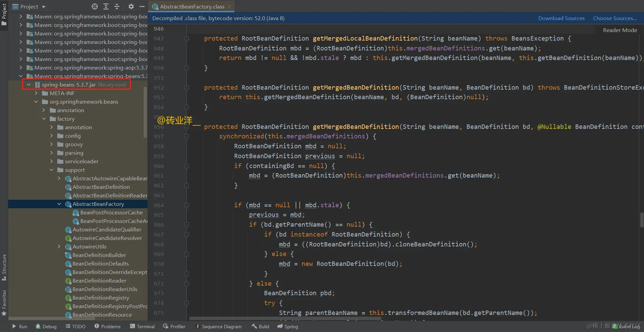Close the AbstractBeanFactory.class tab
The image size is (644, 332).
(x=229, y=6)
